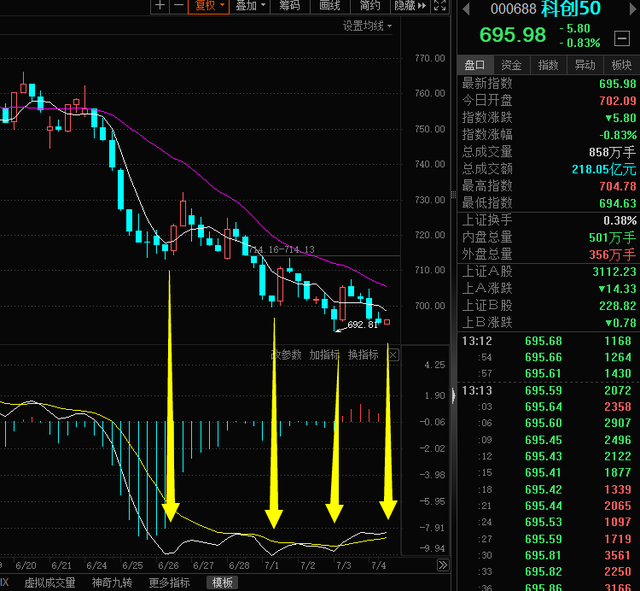Select the 虚拟成交量 indicator tab
Screen dimensions: 640x591
click(50, 582)
